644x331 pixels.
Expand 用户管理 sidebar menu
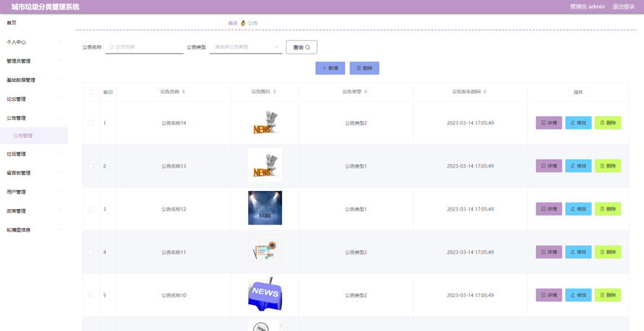pos(33,192)
